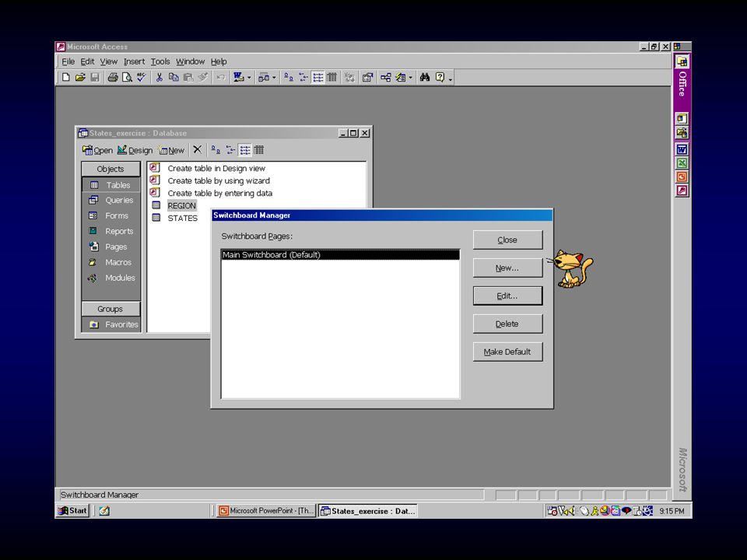Screen dimensions: 747x560
Task: Click the New document icon in the main toolbar
Action: click(66, 77)
